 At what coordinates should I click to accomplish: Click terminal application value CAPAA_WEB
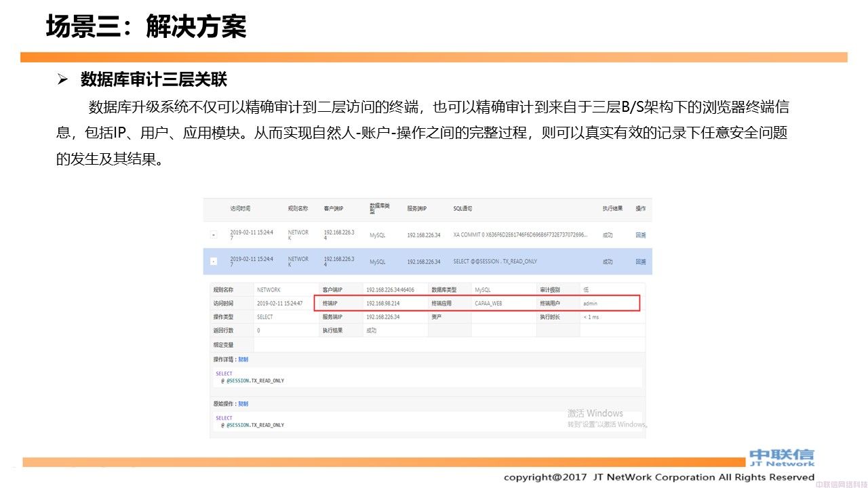pos(488,304)
